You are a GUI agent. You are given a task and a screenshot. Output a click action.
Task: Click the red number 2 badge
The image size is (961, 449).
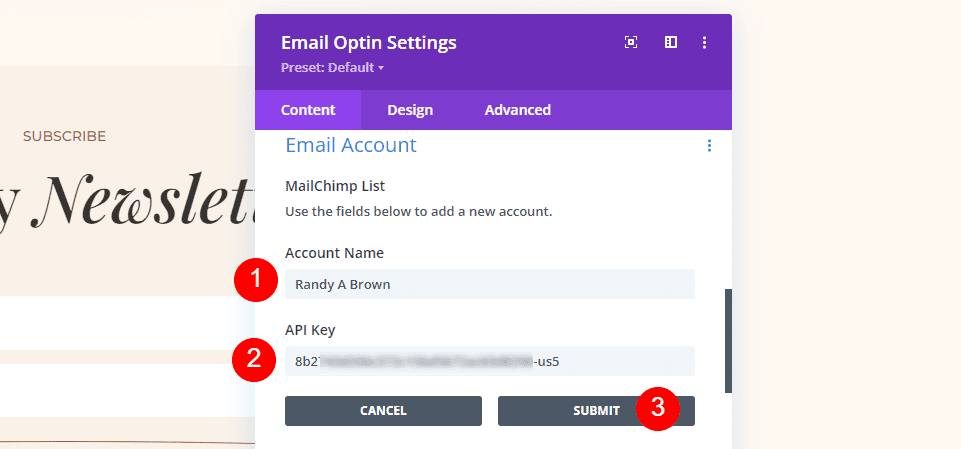coord(255,360)
